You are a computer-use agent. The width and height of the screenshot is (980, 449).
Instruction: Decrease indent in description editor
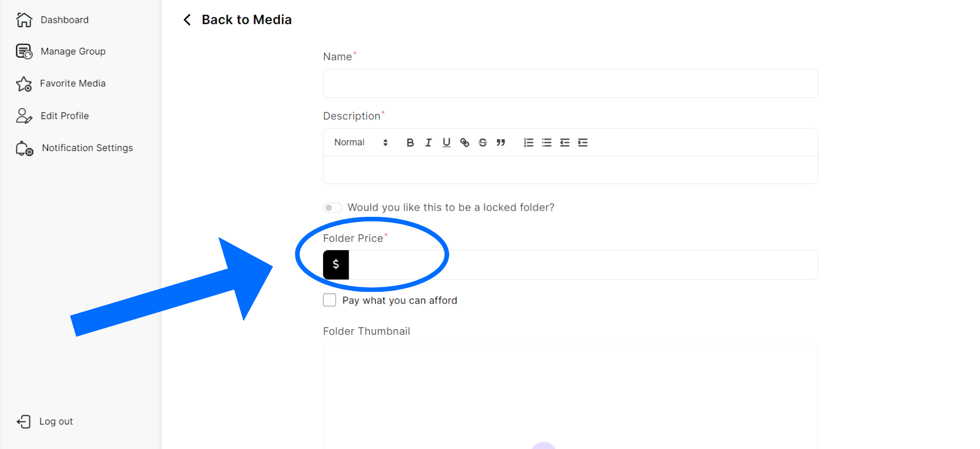(x=565, y=142)
